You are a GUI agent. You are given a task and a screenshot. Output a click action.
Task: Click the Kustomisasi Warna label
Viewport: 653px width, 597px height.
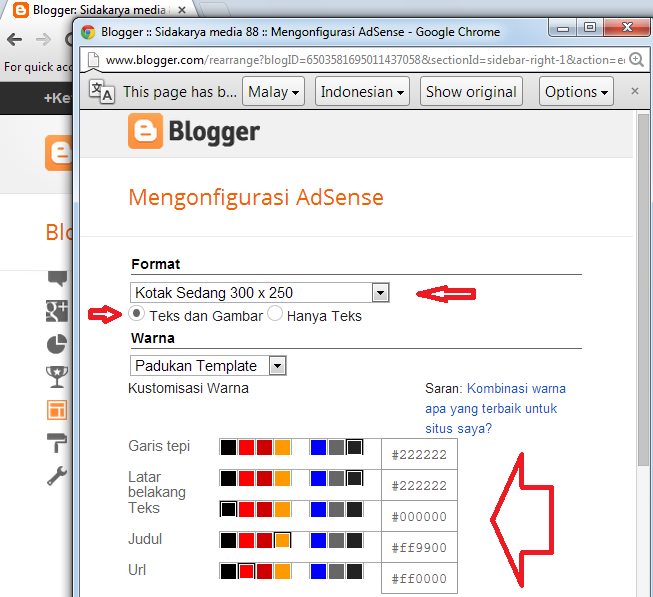pos(188,388)
